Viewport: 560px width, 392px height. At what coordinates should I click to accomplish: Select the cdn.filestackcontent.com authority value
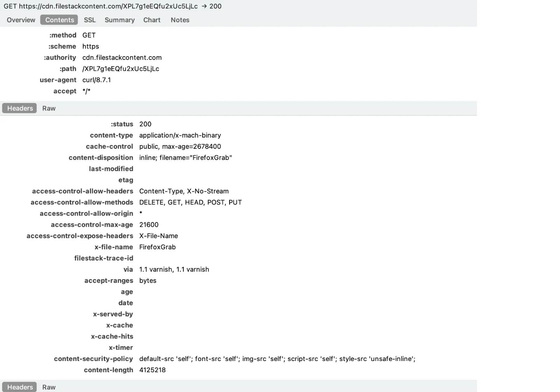pos(122,57)
